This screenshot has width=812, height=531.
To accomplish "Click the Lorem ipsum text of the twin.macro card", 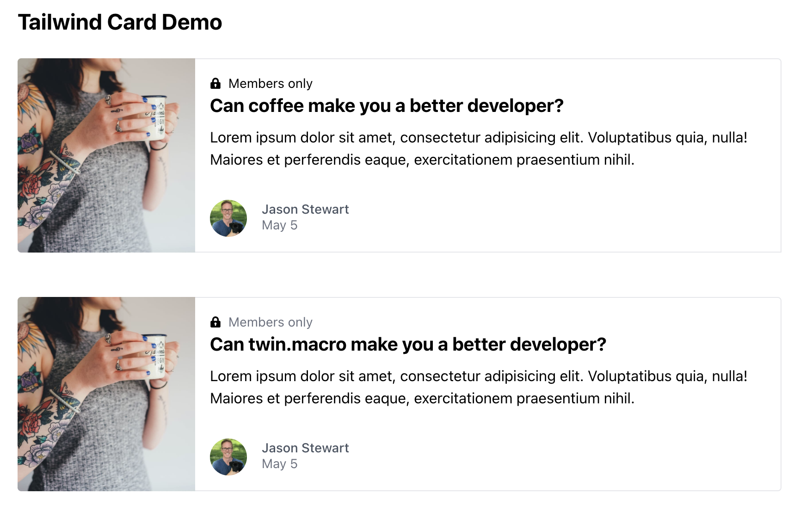I will point(479,387).
